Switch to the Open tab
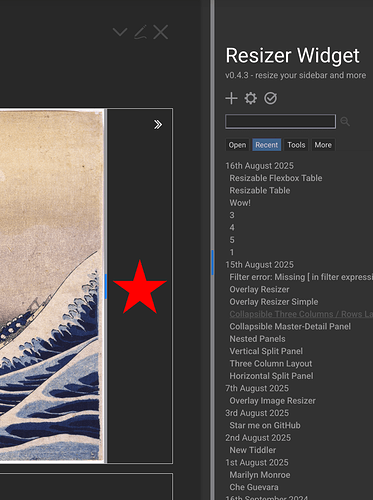 (237, 145)
